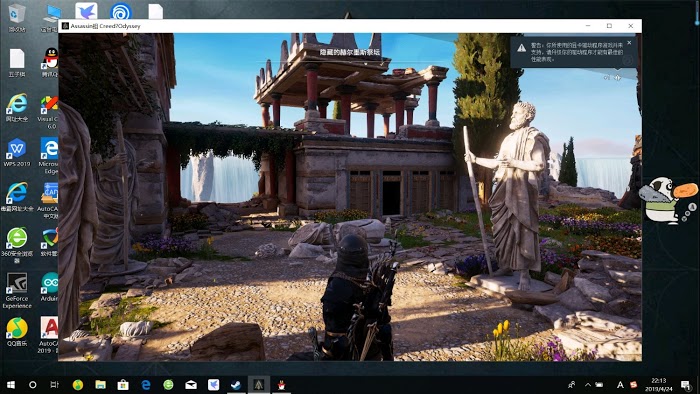This screenshot has width=700, height=394.
Task: Open the Windows Start menu
Action: [x=10, y=385]
